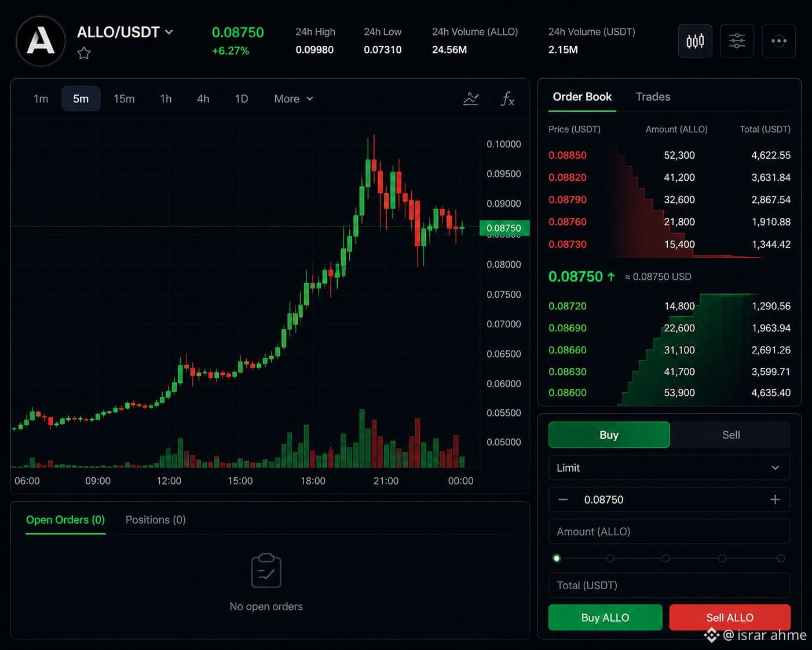Screen dimensions: 812x650
Task: Select the 0.08660 bid price row
Action: pyautogui.click(x=670, y=350)
